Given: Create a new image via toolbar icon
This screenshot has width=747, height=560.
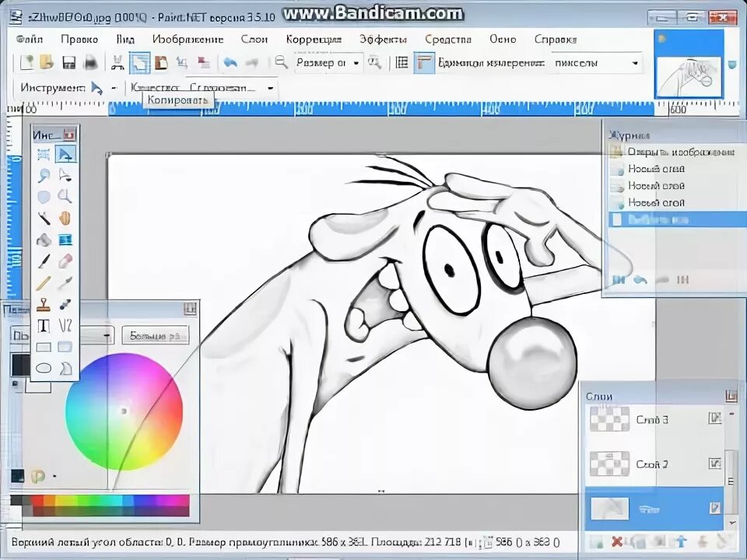Looking at the screenshot, I should (26, 62).
